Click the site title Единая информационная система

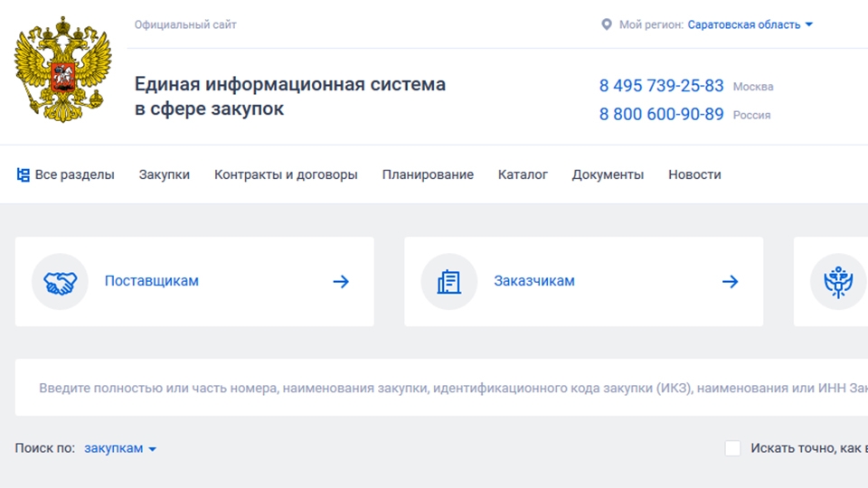pyautogui.click(x=290, y=97)
